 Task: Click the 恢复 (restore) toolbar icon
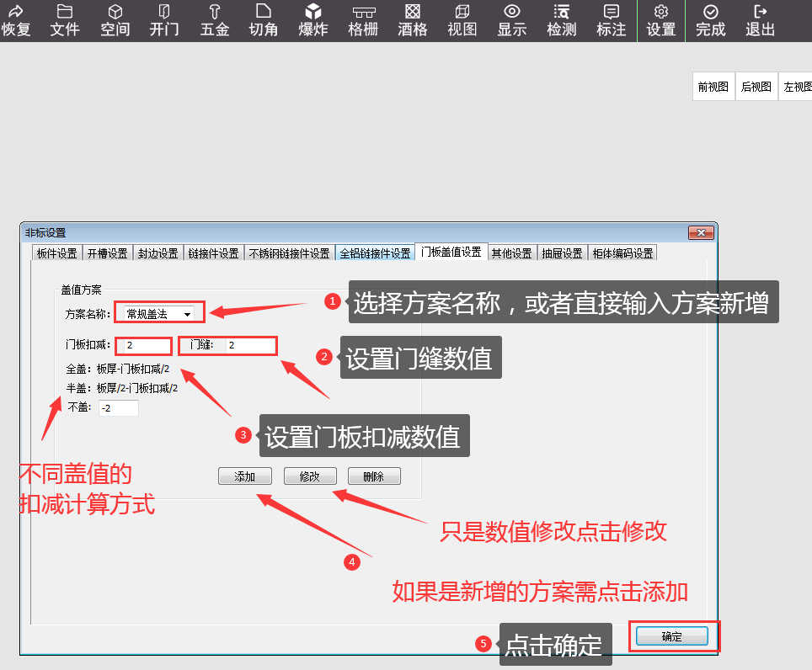tap(16, 20)
